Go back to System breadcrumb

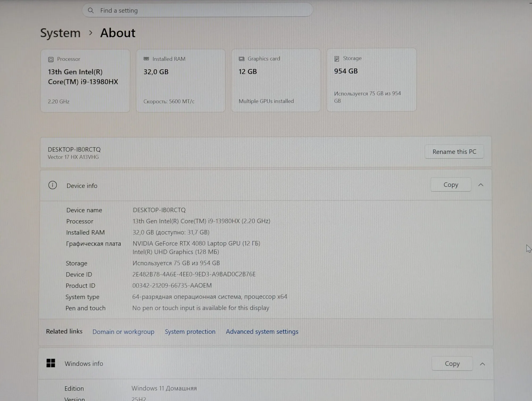coord(60,33)
